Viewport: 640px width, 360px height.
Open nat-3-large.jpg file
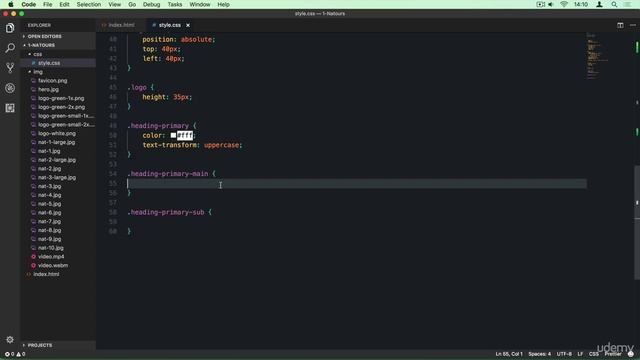(58, 178)
